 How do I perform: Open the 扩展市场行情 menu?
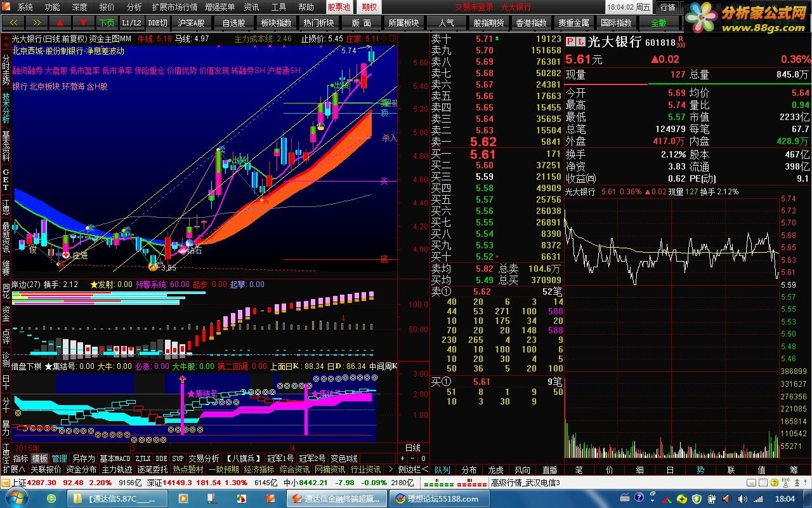[x=174, y=7]
